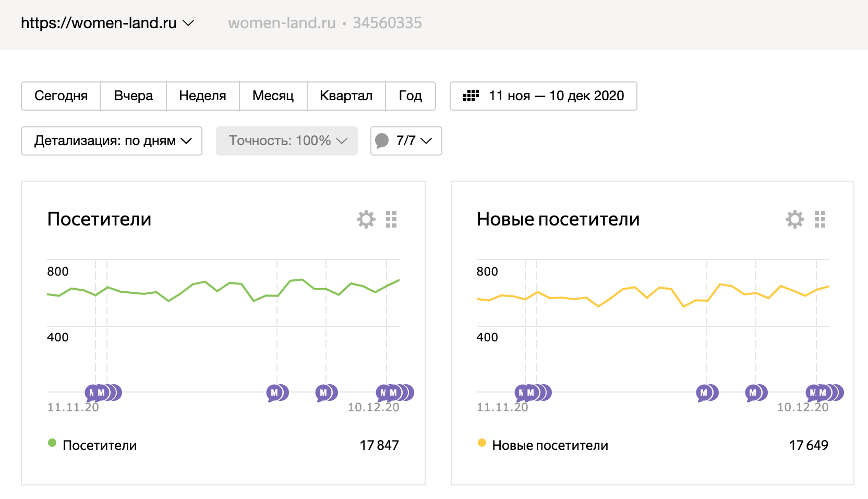The image size is (868, 499).
Task: Open settings gear on Новые посетители widget
Action: pos(795,219)
